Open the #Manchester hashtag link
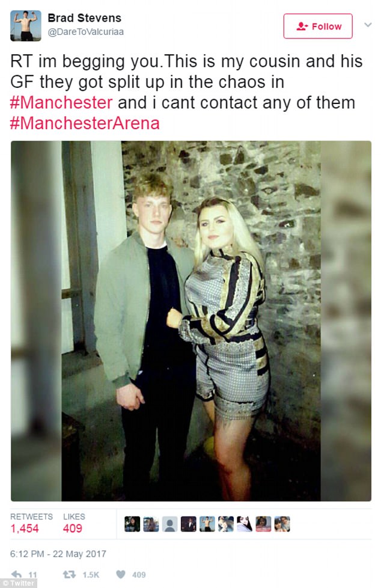 point(61,103)
